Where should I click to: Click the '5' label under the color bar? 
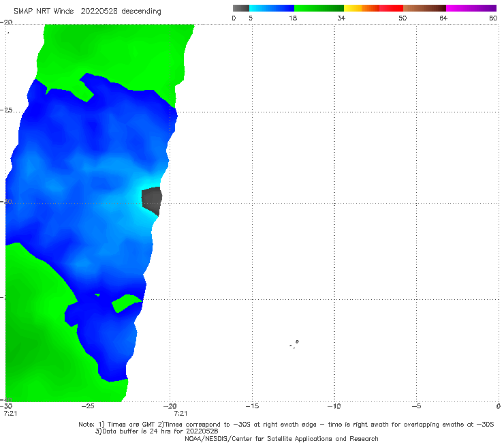pyautogui.click(x=251, y=18)
